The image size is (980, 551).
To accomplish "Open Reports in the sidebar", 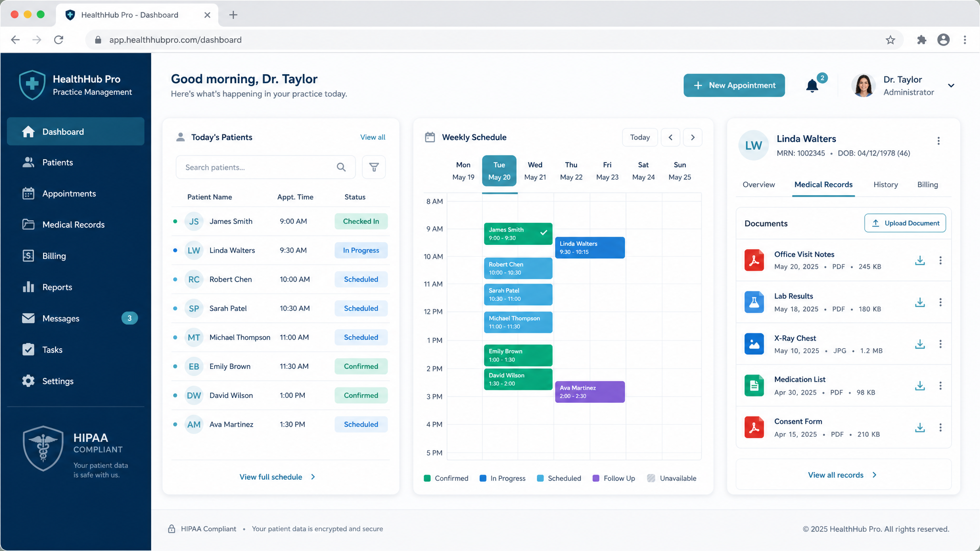I will point(76,287).
